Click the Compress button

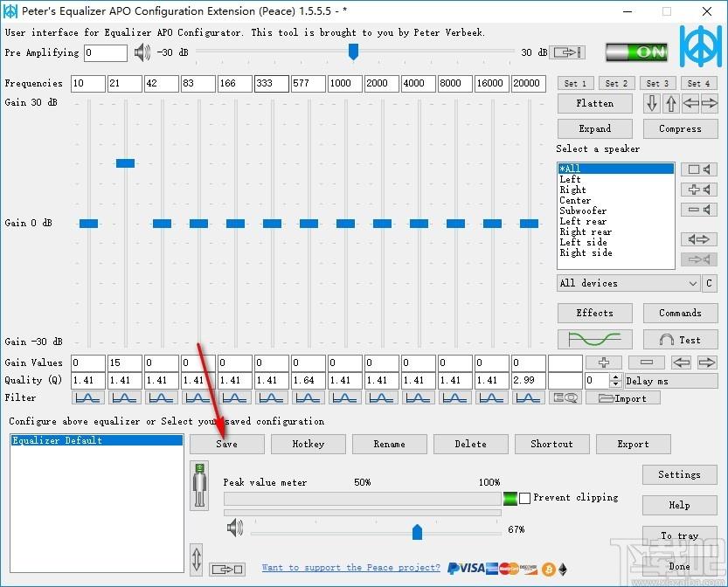coord(680,128)
